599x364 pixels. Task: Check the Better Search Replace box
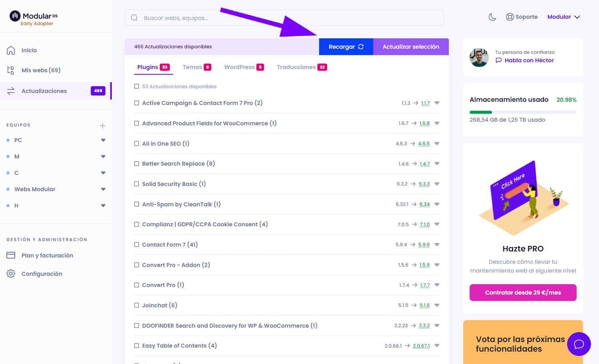click(137, 164)
